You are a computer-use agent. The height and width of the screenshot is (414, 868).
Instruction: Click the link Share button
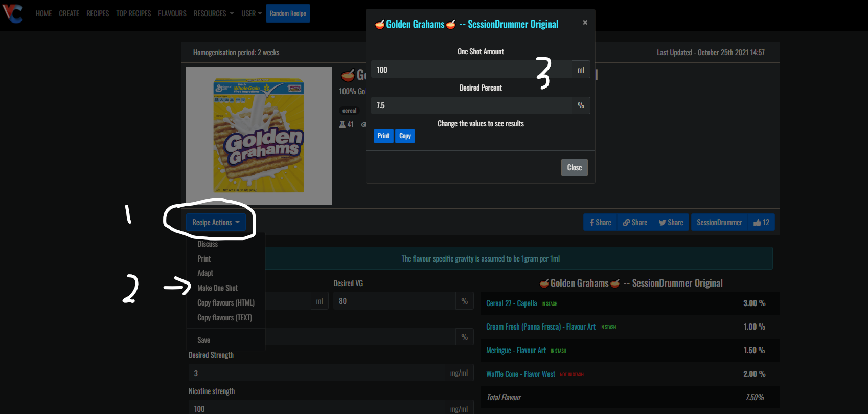[635, 222]
